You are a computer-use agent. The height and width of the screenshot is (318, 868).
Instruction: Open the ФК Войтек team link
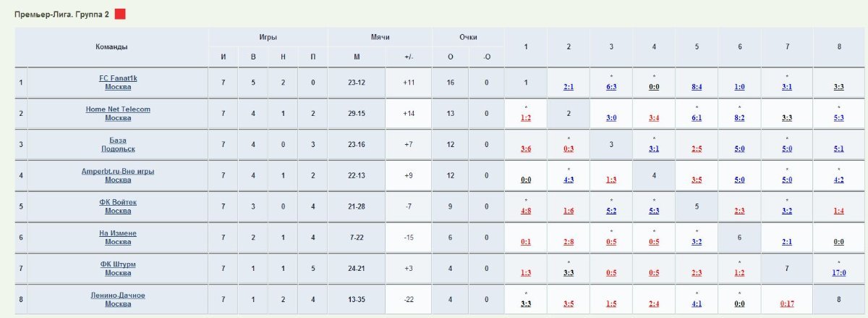coord(118,206)
